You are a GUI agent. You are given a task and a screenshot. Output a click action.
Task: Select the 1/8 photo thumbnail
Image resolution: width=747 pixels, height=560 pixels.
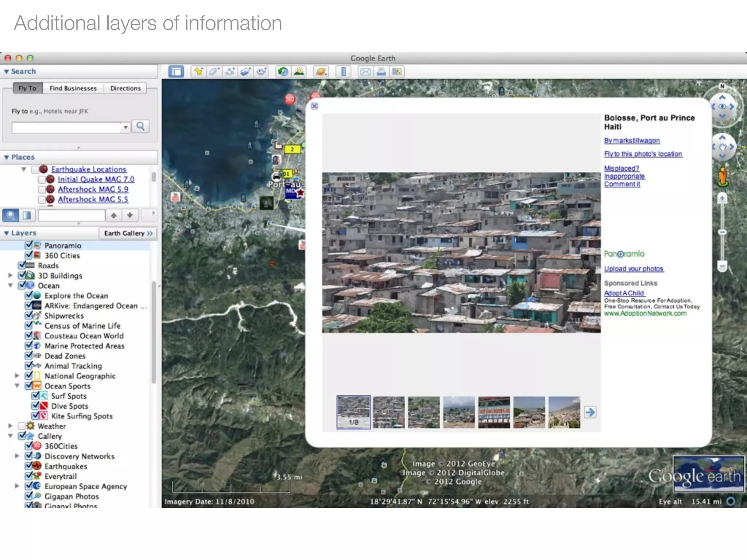coord(353,412)
